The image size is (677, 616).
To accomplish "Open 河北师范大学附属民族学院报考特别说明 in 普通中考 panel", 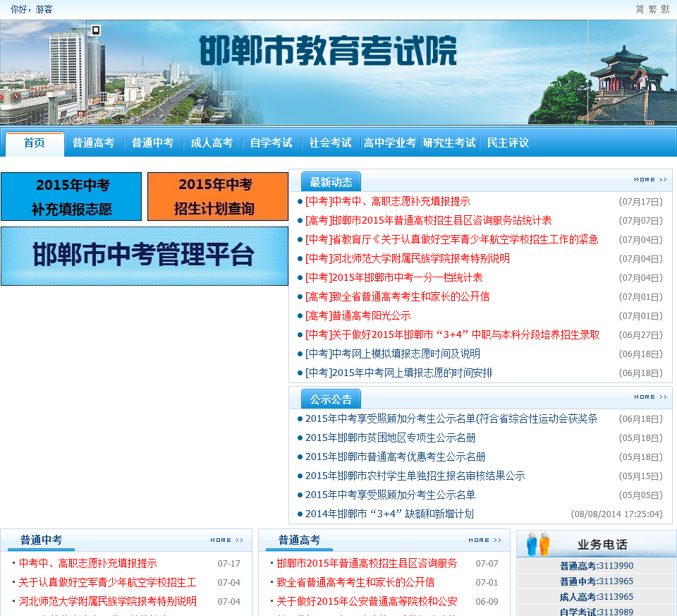I will click(x=107, y=601).
